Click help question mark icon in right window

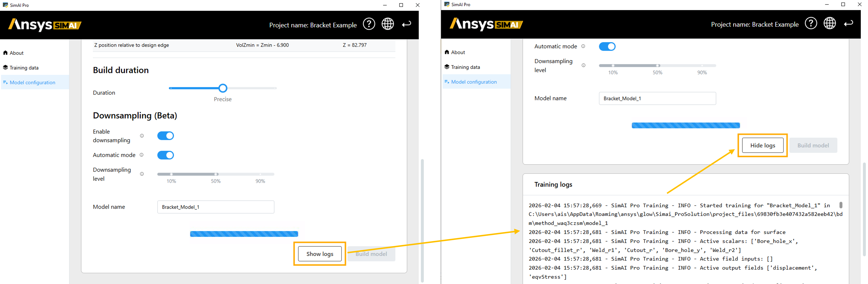811,24
